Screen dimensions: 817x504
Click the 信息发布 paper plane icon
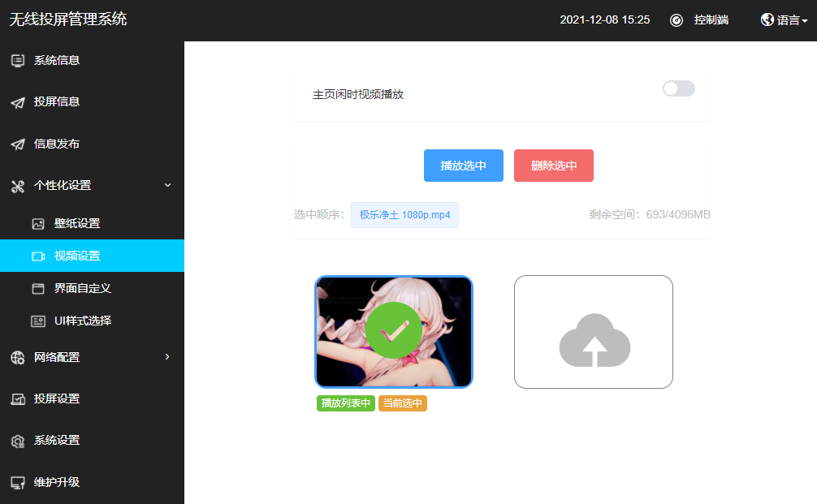click(x=18, y=144)
